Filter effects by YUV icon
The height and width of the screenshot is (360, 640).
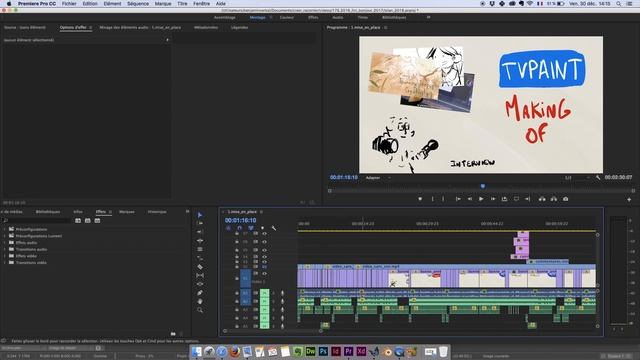pos(97,220)
